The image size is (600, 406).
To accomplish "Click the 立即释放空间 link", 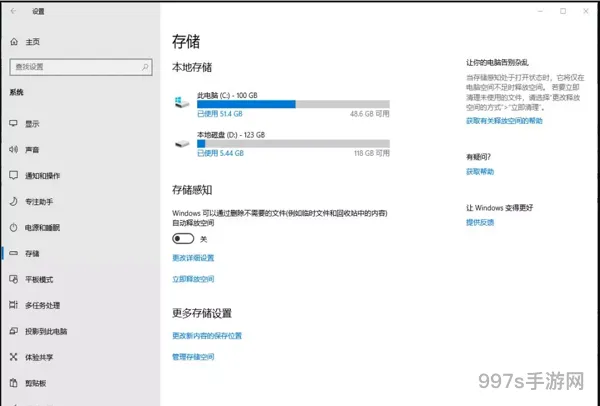I will (x=193, y=279).
